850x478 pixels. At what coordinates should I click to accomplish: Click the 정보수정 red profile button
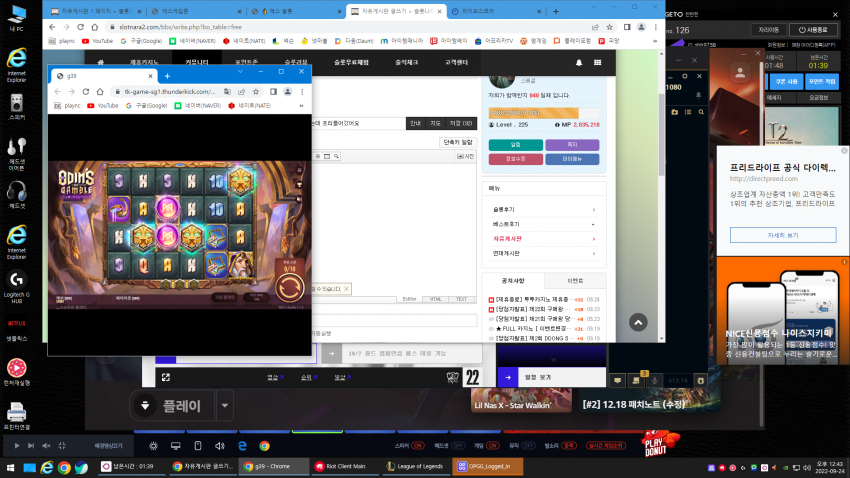(516, 159)
